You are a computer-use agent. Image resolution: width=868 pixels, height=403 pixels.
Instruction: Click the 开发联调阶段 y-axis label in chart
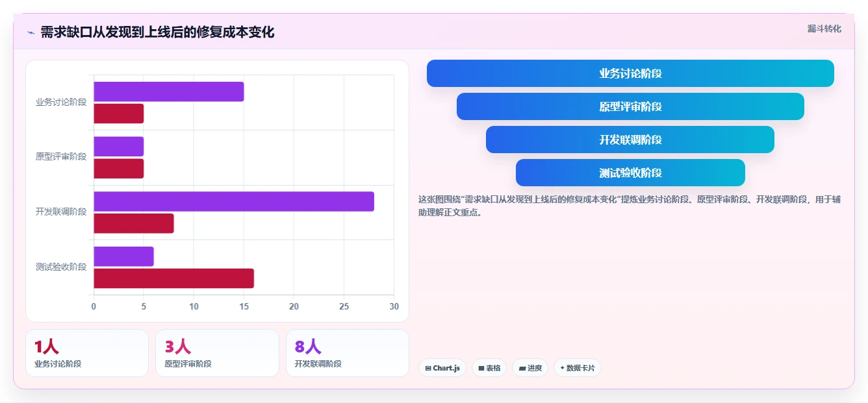[x=61, y=212]
